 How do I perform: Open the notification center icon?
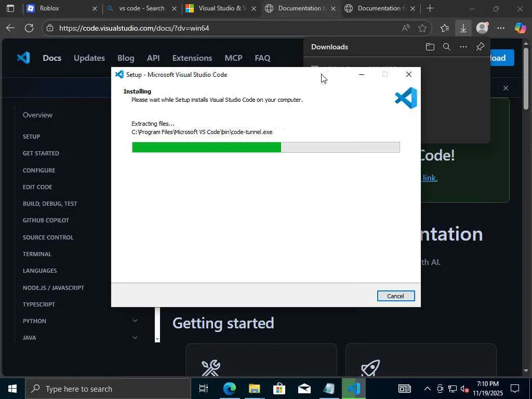click(515, 389)
